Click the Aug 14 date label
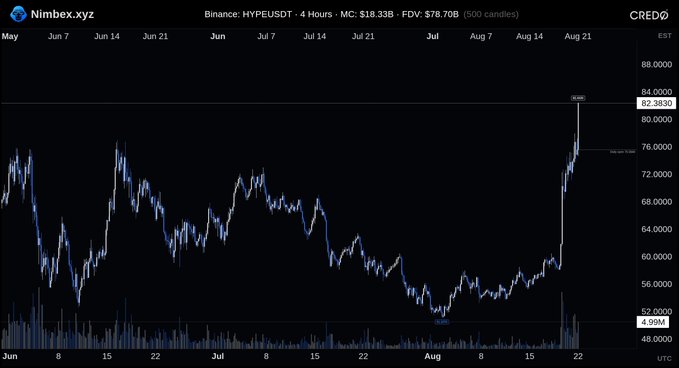This screenshot has width=679, height=368. click(x=530, y=36)
